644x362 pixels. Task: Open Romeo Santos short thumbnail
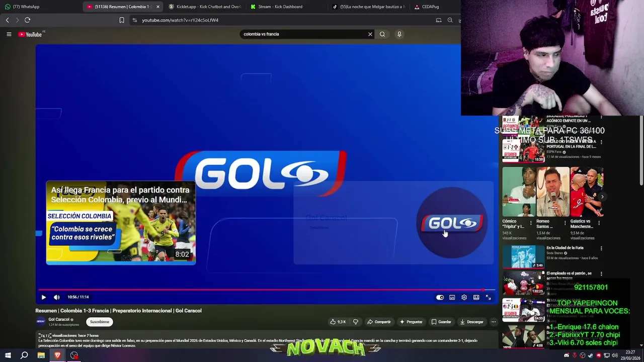[553, 192]
